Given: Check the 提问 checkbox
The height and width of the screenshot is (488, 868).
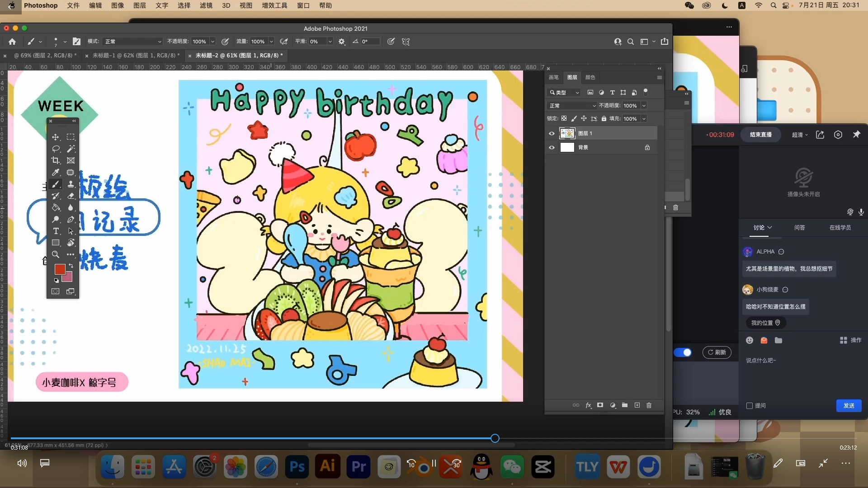Looking at the screenshot, I should tap(750, 406).
